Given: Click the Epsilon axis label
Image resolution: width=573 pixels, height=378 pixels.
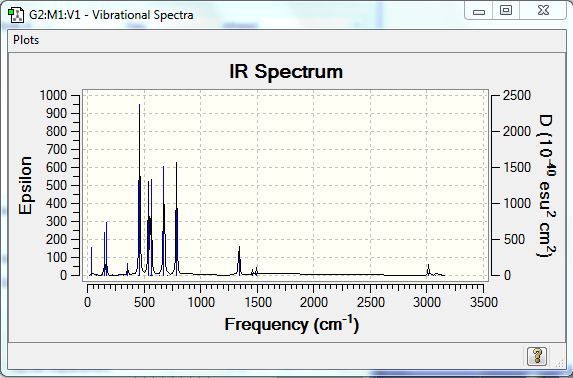Looking at the screenshot, I should pos(25,185).
